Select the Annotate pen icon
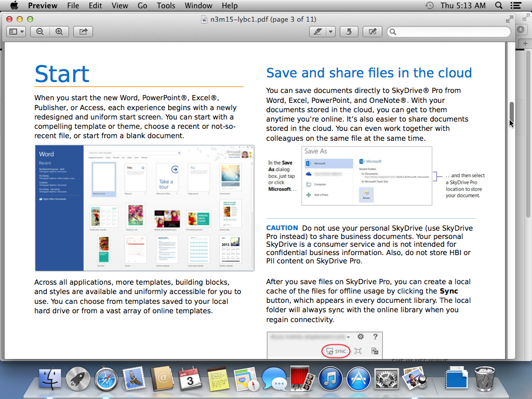 318,32
